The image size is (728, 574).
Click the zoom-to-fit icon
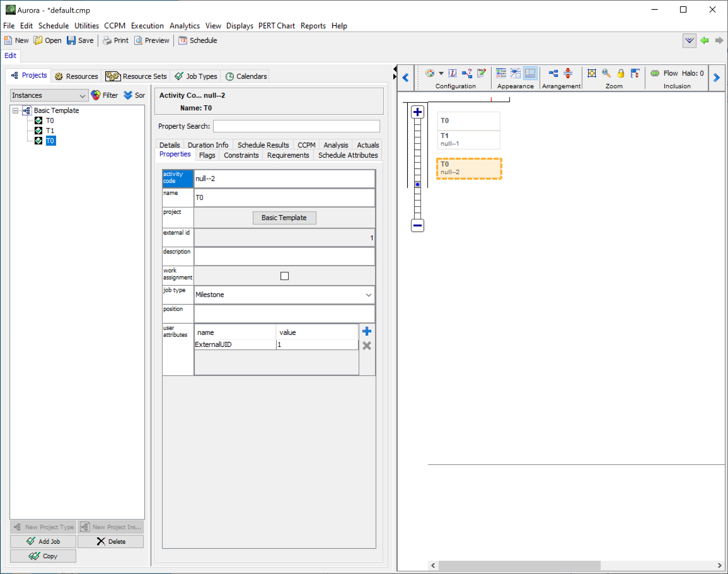pyautogui.click(x=591, y=74)
